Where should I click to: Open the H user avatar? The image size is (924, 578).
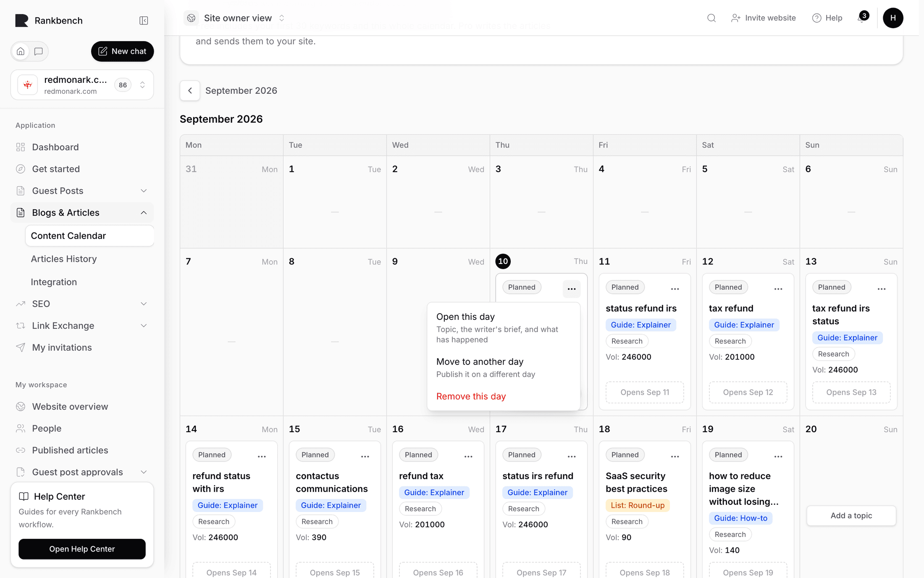(893, 18)
